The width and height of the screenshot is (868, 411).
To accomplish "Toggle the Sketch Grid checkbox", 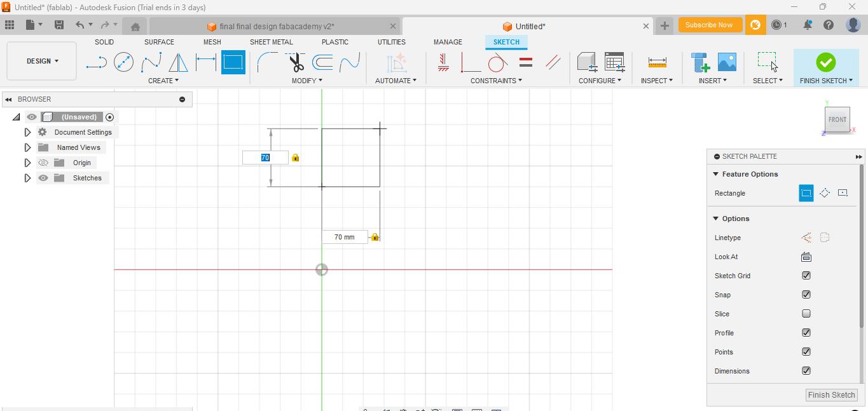I will pyautogui.click(x=806, y=276).
